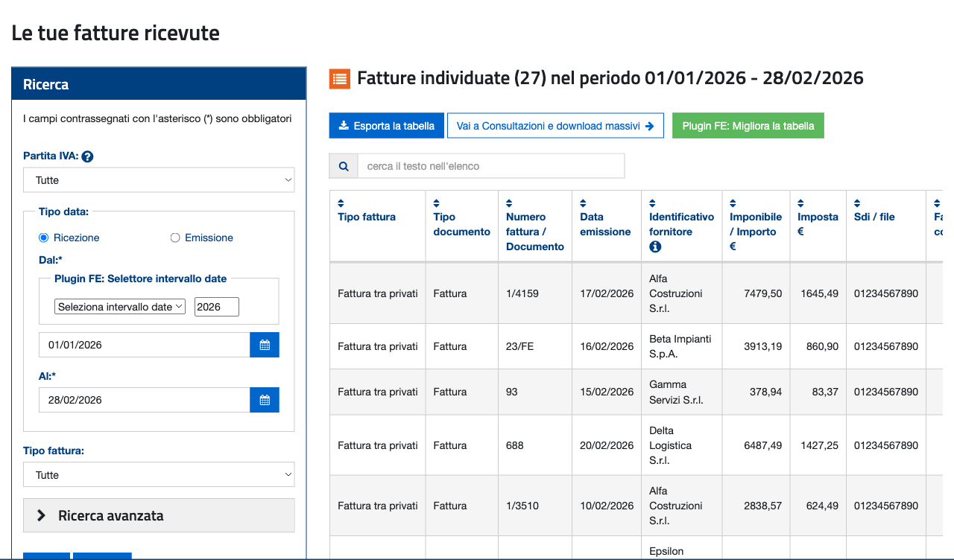Sort by the Tipo documento column arrows
Screen dimensions: 954x560
click(x=437, y=203)
